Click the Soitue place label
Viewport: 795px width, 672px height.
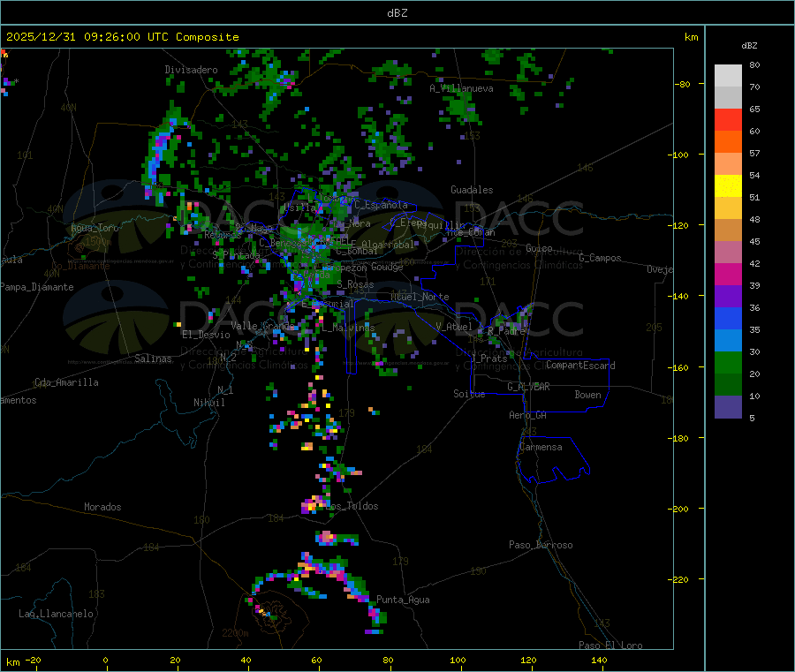[469, 394]
